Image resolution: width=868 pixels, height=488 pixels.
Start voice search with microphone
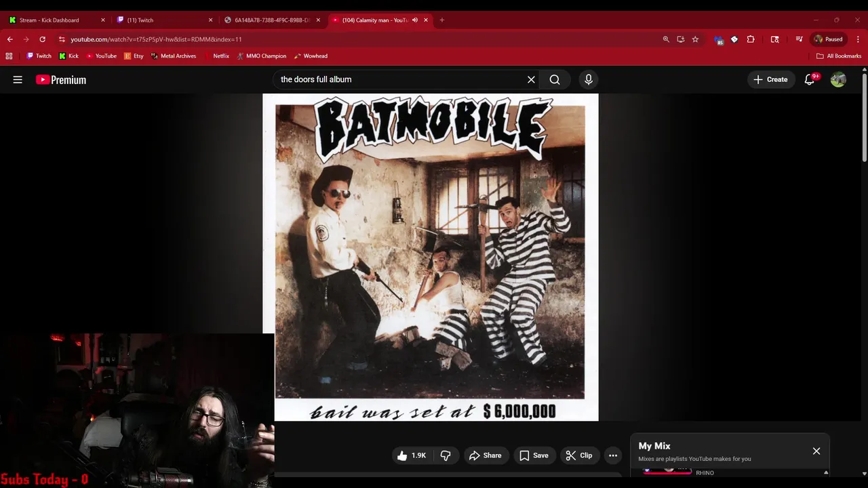click(x=589, y=79)
